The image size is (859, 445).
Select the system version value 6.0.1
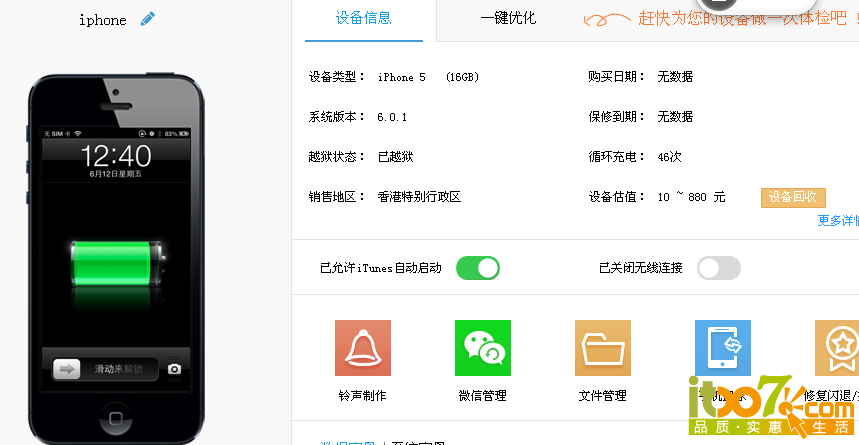point(392,117)
